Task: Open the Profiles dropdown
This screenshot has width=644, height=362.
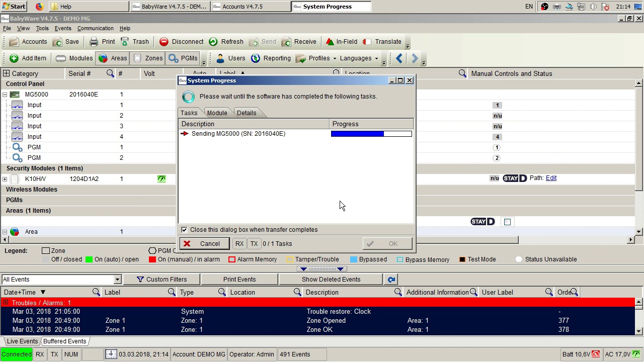Action: (x=316, y=58)
